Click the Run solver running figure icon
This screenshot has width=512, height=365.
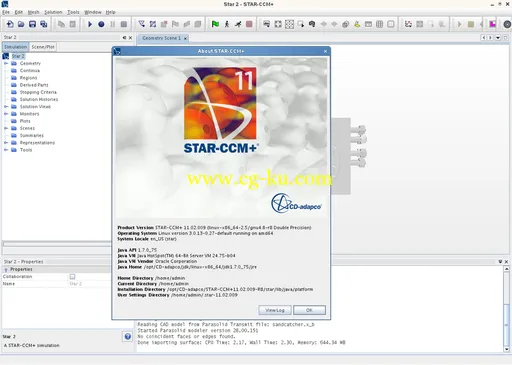238,24
